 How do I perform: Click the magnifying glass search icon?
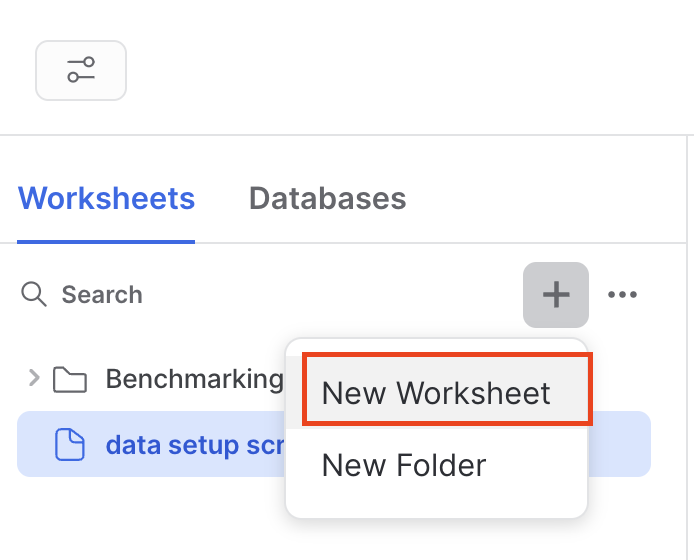tap(34, 294)
